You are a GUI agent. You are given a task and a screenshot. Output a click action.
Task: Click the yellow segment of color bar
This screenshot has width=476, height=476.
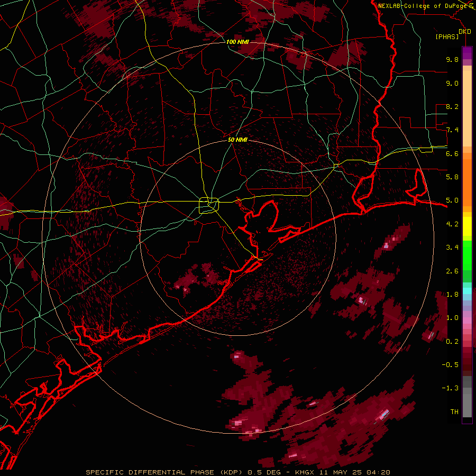(x=467, y=226)
